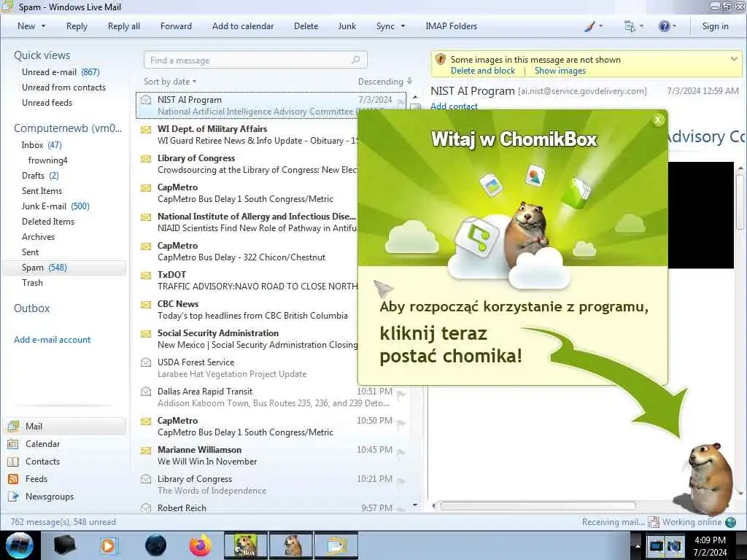Image resolution: width=747 pixels, height=560 pixels.
Task: Click Add to calendar
Action: (x=243, y=26)
